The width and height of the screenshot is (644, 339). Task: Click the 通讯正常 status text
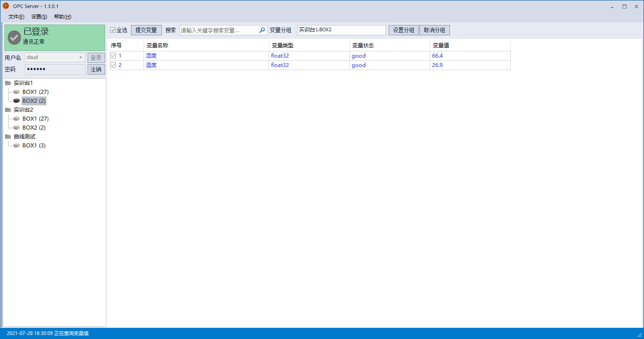[x=34, y=42]
